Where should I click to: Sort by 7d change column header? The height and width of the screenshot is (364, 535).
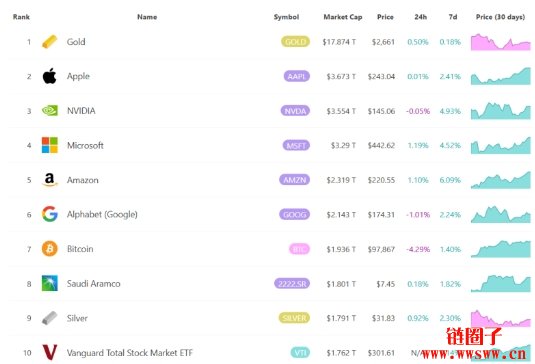(453, 17)
